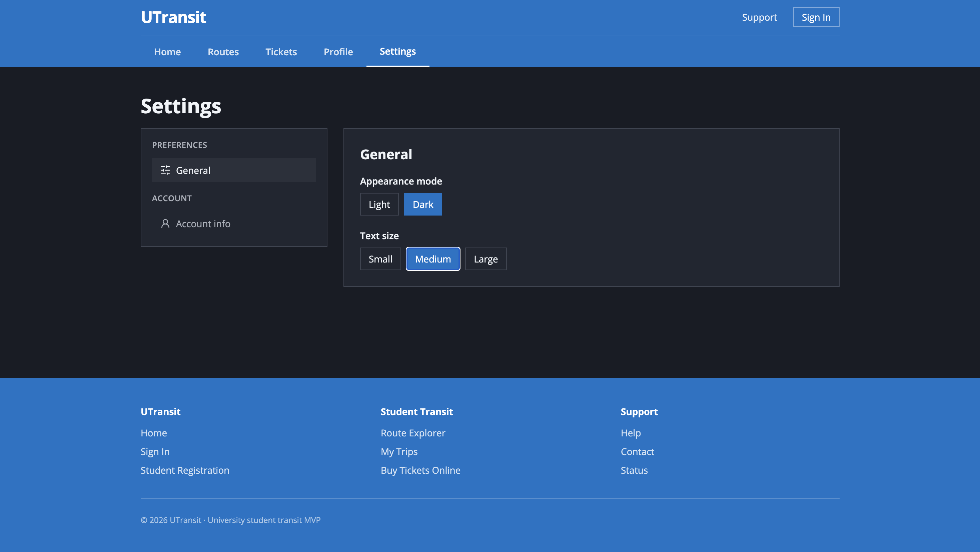Open Student Registration footer link
The image size is (980, 552).
point(185,470)
